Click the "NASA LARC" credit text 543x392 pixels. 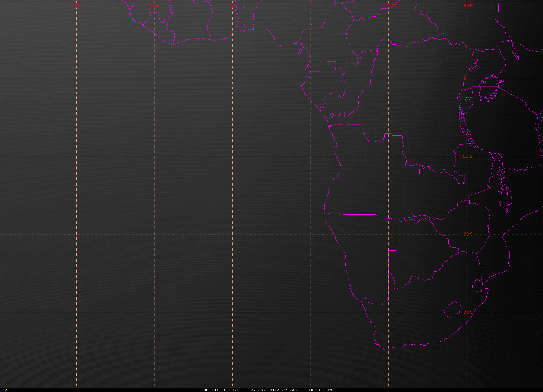(x=321, y=390)
